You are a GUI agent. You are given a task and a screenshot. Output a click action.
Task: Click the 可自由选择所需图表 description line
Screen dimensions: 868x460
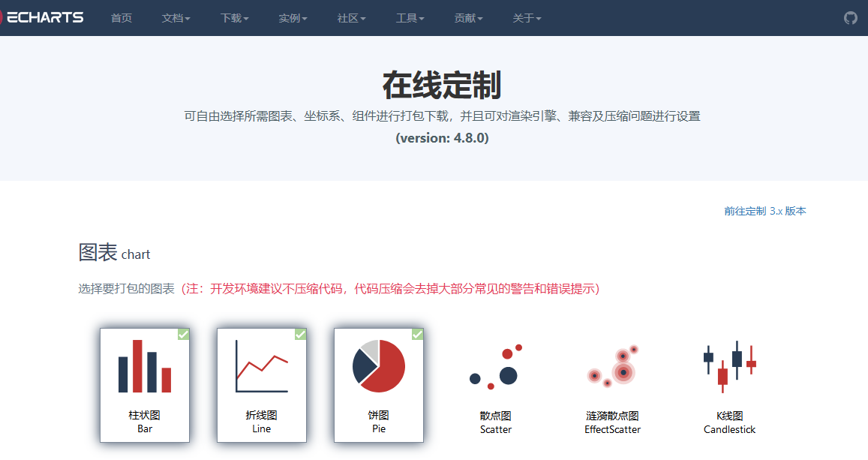tap(443, 116)
